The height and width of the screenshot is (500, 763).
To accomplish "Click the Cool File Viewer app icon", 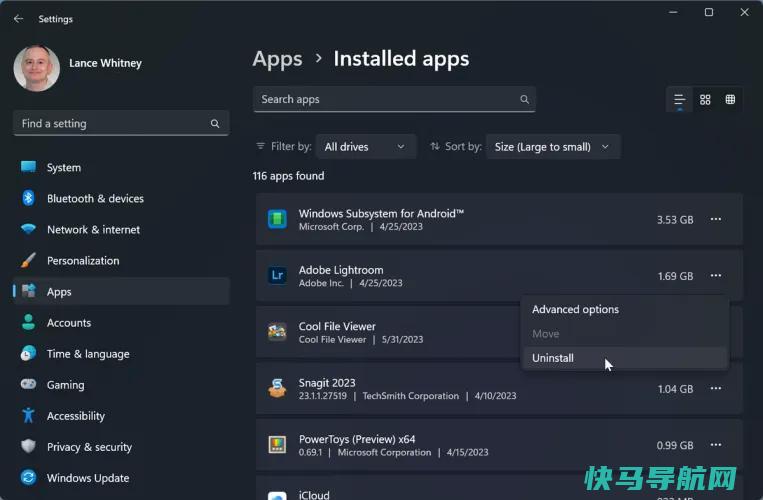I will (x=277, y=332).
